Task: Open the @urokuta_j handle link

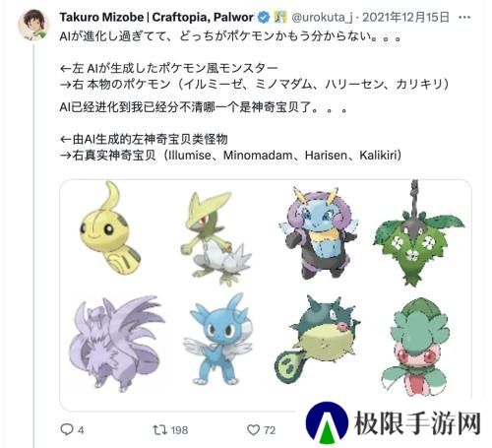Action: coord(322,18)
